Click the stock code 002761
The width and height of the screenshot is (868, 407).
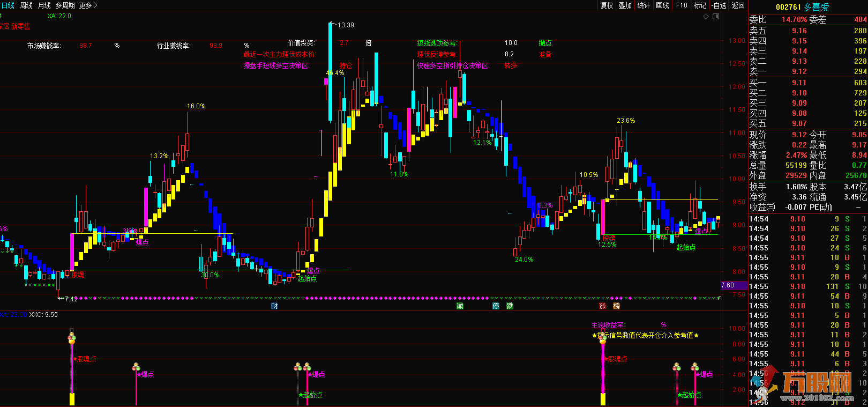coord(788,7)
